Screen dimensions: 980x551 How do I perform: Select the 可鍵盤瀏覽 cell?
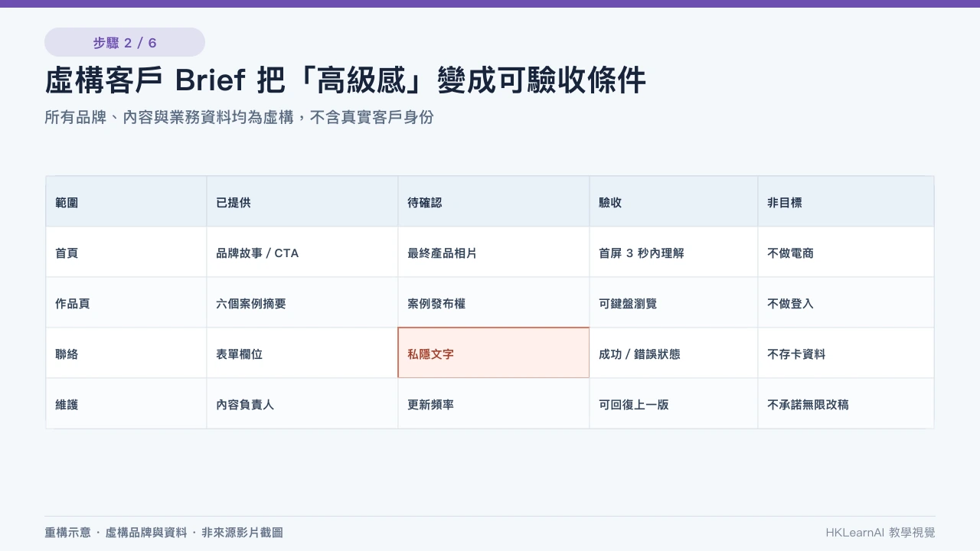[674, 303]
